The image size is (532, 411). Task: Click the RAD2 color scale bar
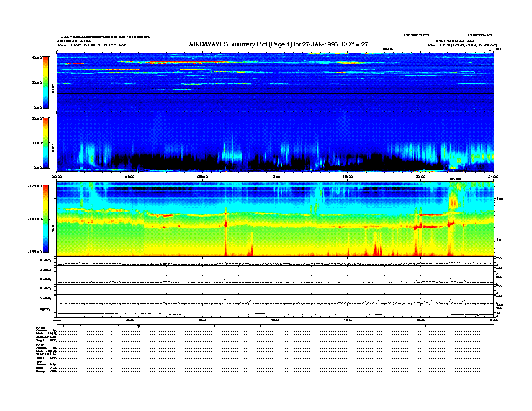46,83
